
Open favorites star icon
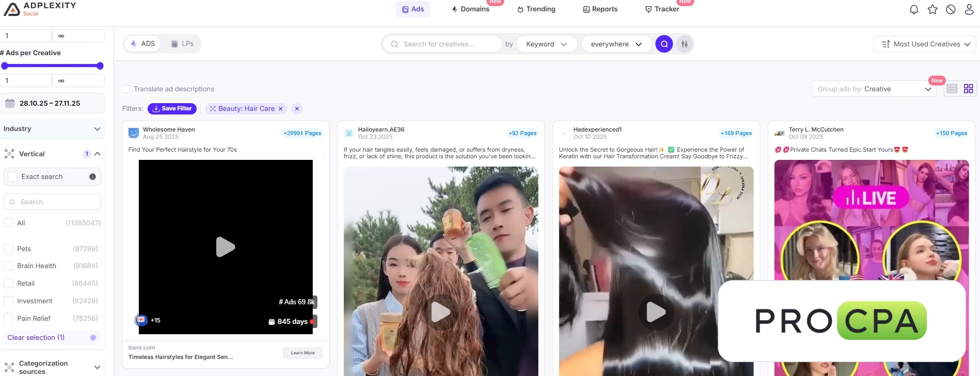[x=933, y=9]
